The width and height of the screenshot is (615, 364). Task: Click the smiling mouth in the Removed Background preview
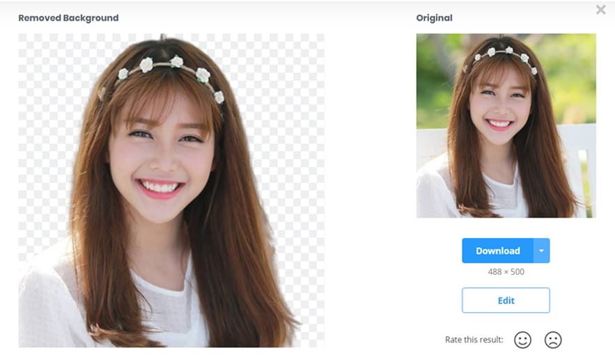coord(160,187)
